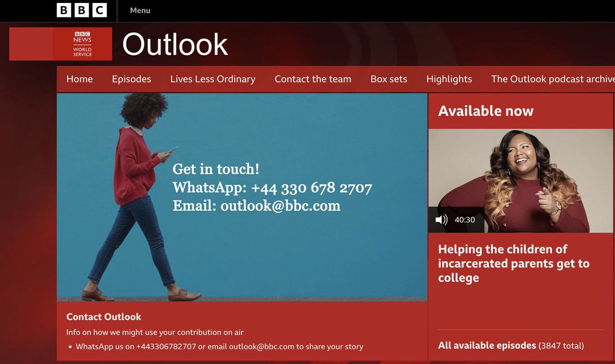615x364 pixels.
Task: Click the Contact Outlook heading link
Action: point(104,317)
